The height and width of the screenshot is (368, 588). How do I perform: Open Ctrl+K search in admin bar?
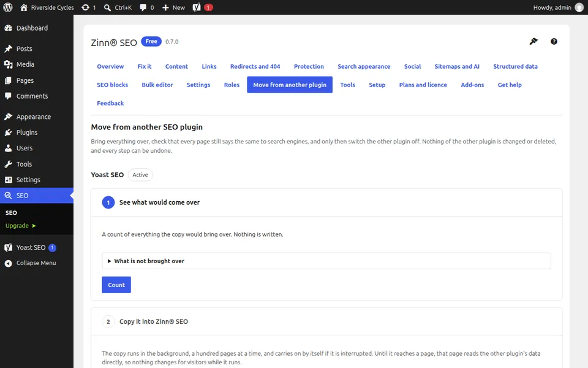[118, 7]
